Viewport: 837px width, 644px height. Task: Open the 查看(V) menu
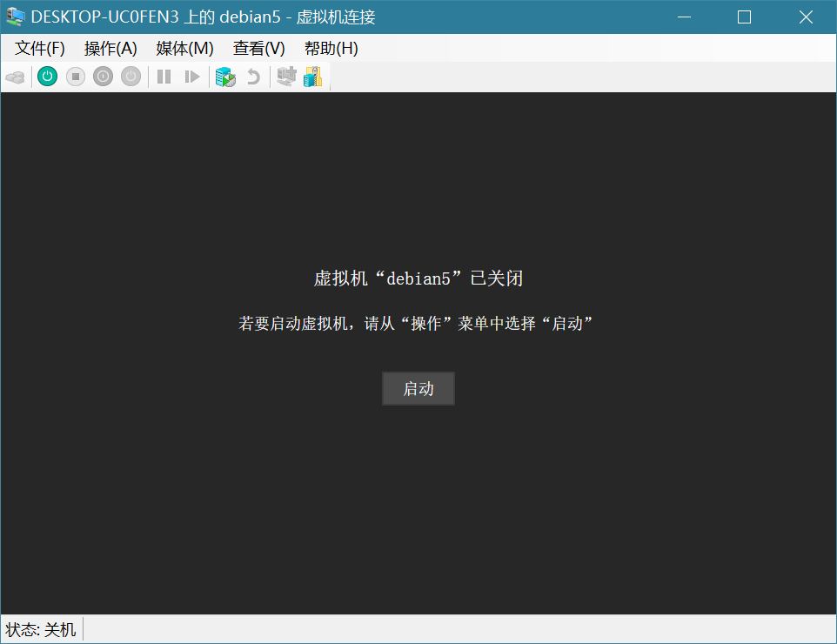[258, 49]
